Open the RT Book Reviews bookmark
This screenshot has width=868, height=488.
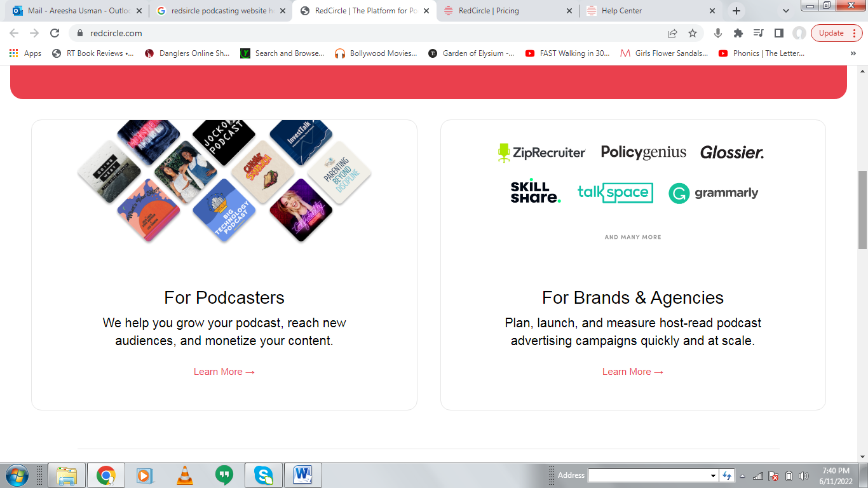pos(93,53)
